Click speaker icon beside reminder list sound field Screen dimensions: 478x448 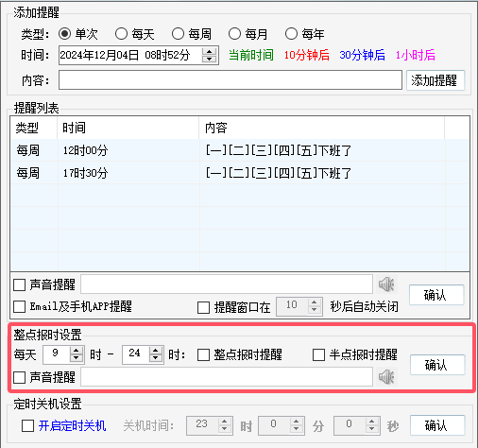(x=386, y=284)
